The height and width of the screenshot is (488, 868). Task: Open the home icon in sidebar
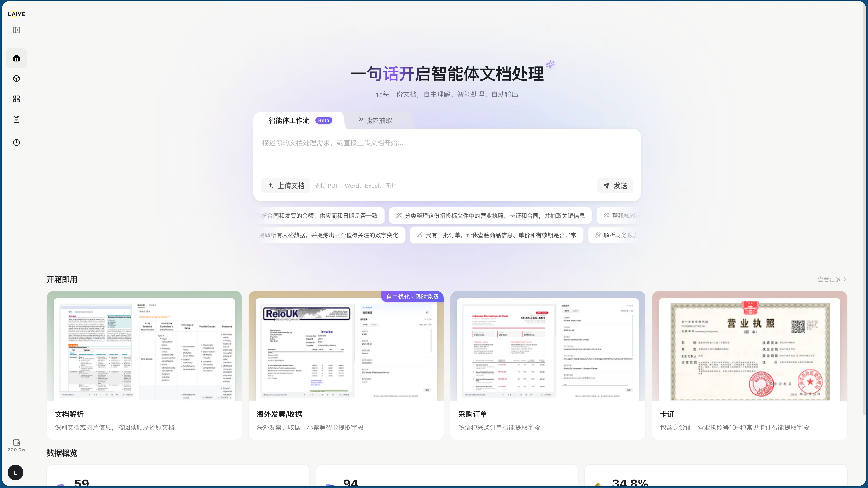16,58
